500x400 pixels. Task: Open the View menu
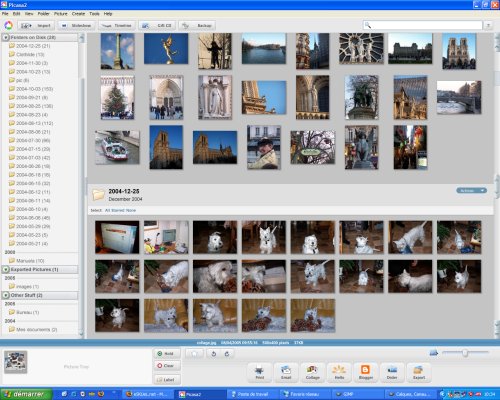pos(29,14)
